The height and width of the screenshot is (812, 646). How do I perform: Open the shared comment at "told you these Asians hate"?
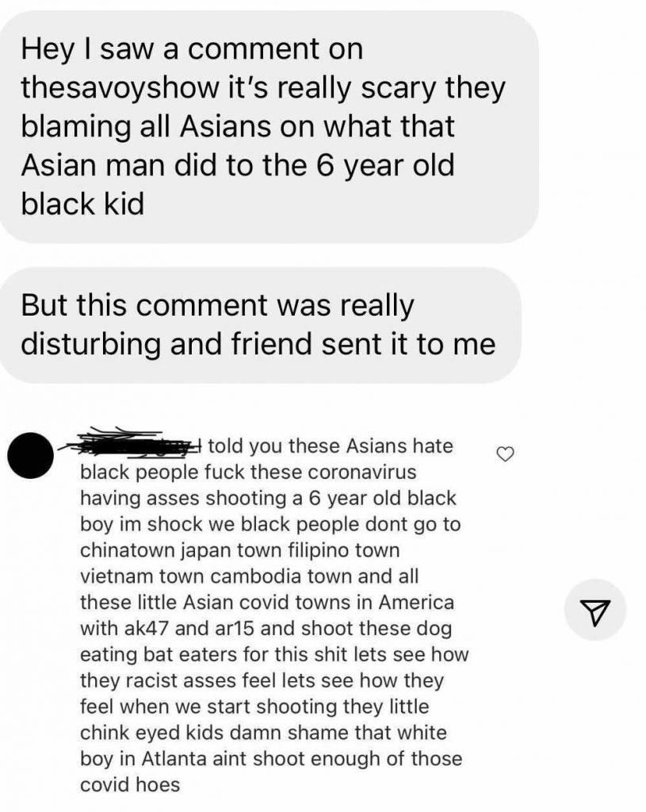click(331, 446)
